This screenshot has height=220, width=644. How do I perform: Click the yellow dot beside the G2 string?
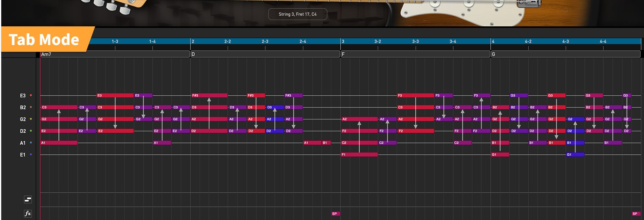[31, 119]
